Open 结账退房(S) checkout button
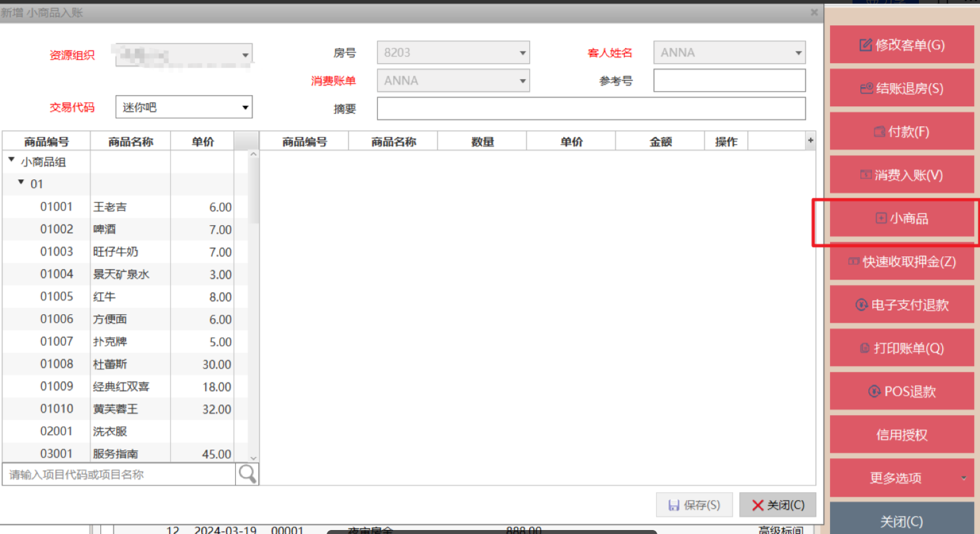Screen dimensions: 980x534 (902, 88)
